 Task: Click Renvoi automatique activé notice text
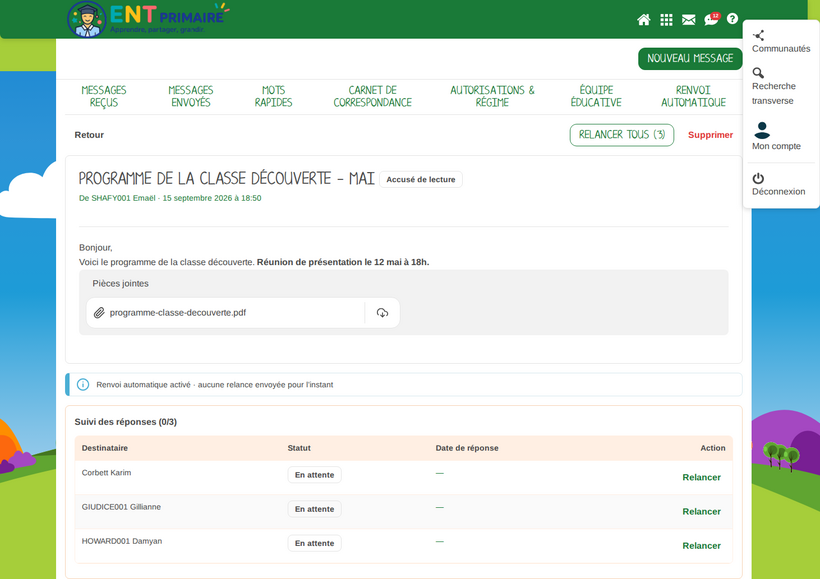point(214,384)
